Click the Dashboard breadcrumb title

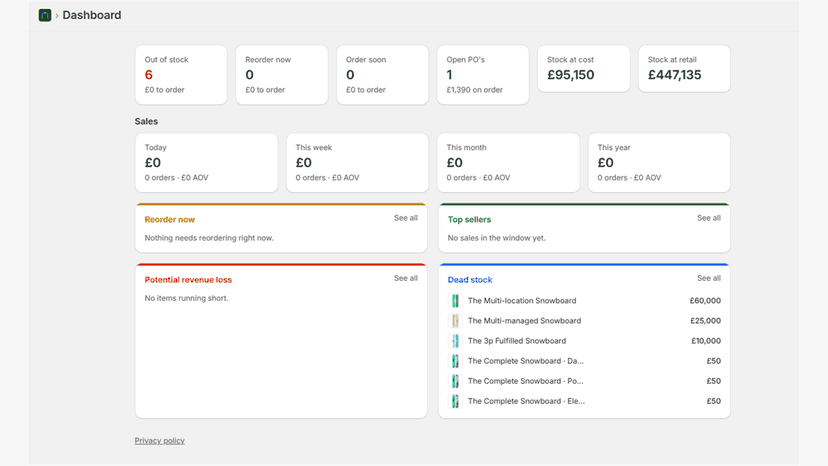92,15
